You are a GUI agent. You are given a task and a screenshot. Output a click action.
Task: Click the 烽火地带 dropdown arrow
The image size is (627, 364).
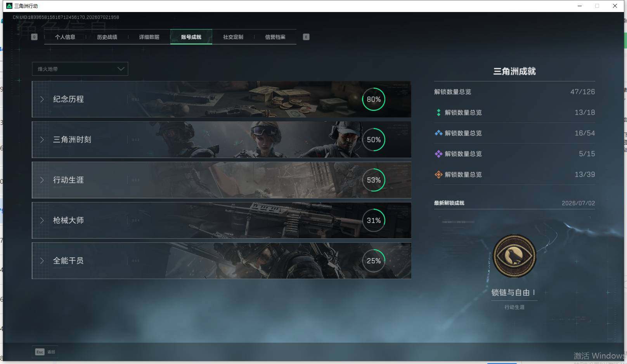(121, 69)
